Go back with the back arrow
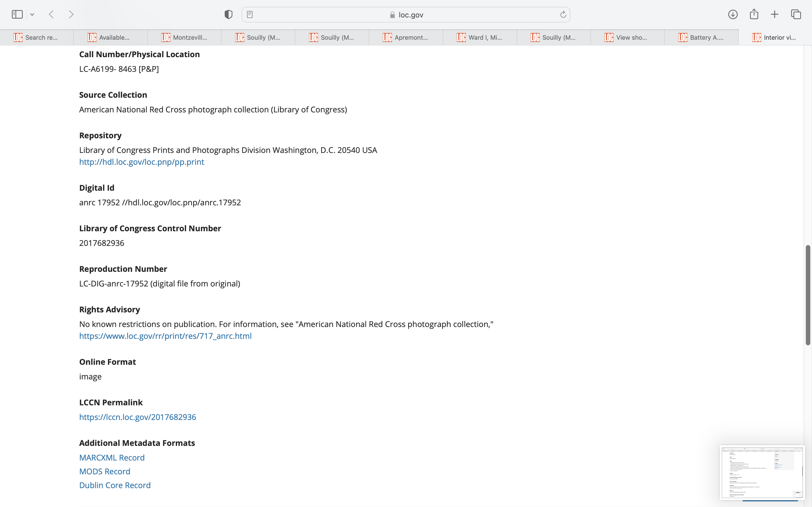This screenshot has height=507, width=812. click(x=51, y=14)
